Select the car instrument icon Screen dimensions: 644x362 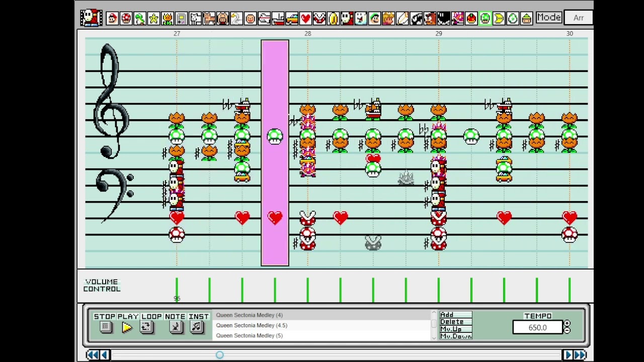pos(292,18)
